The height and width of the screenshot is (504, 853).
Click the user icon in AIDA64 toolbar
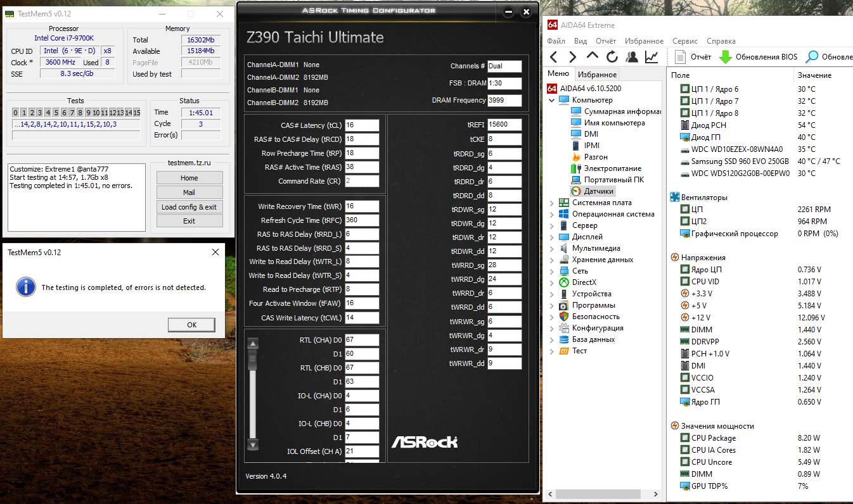coord(632,57)
